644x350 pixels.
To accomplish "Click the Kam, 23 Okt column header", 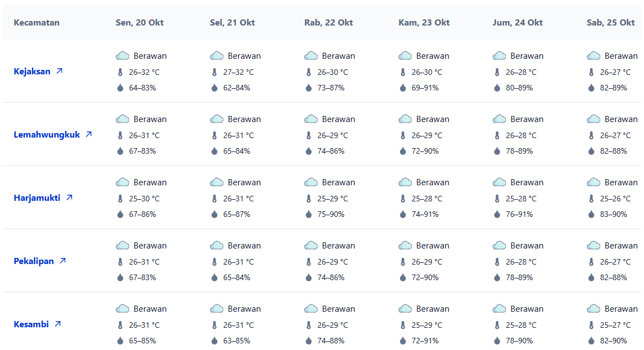I will point(424,23).
